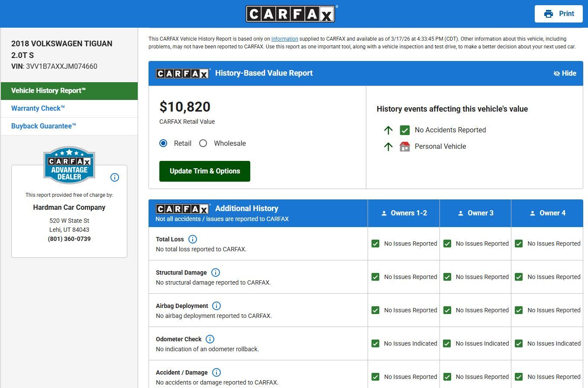Click the CARFAX Advantage Dealer badge
Viewport: 588px width, 388px height.
pos(69,165)
